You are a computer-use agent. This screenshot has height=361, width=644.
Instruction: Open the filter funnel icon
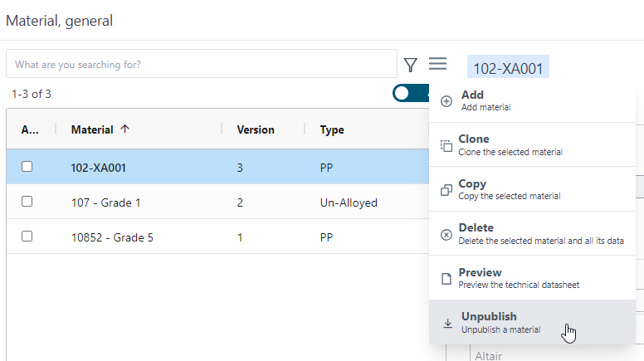click(410, 65)
